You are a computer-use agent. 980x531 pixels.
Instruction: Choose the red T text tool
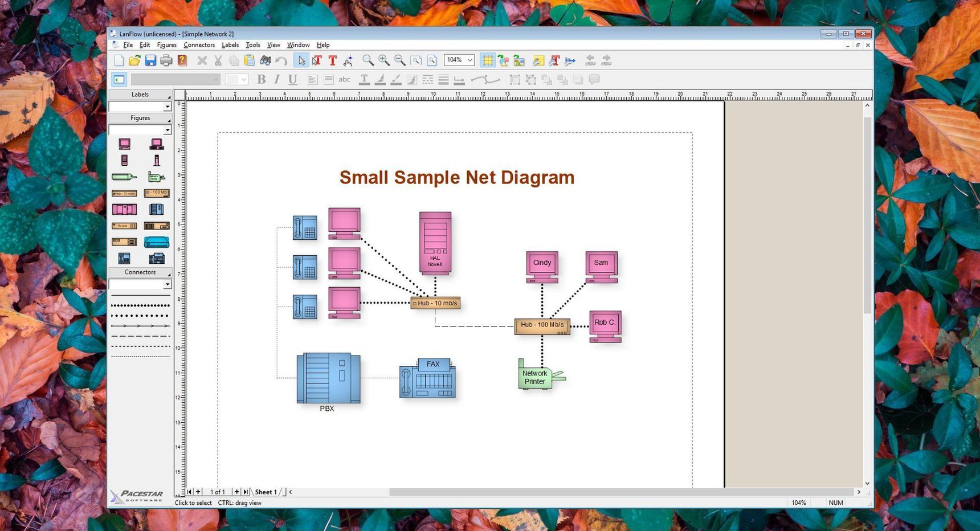(333, 60)
